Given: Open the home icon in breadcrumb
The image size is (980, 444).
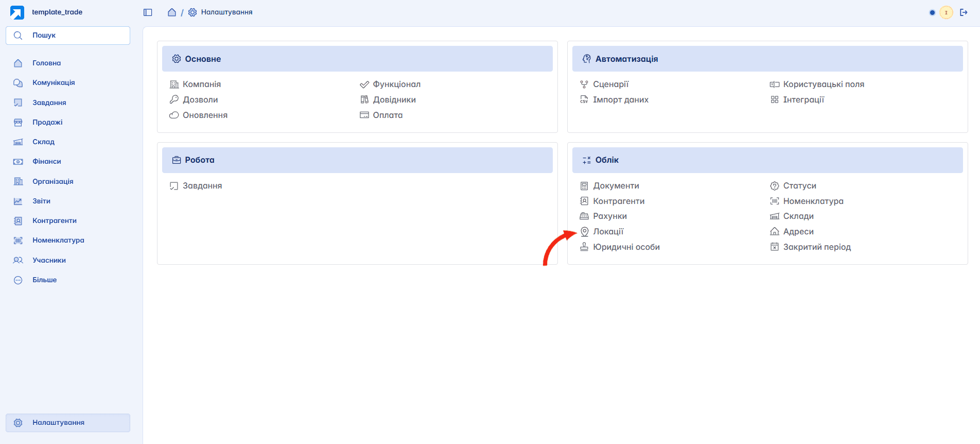Looking at the screenshot, I should point(172,12).
